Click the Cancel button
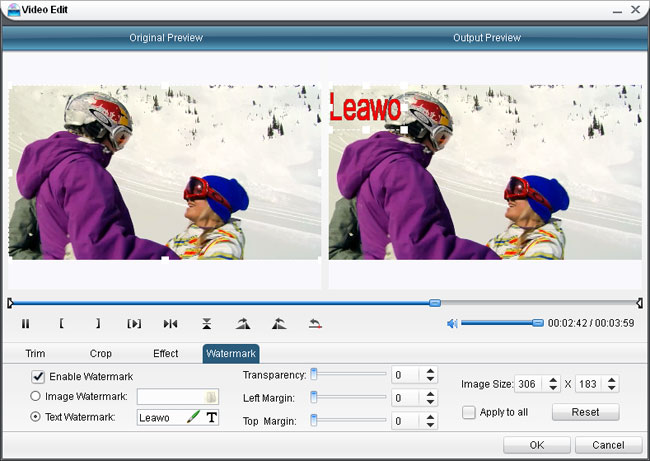Viewport: 650px width, 461px height. [x=608, y=445]
